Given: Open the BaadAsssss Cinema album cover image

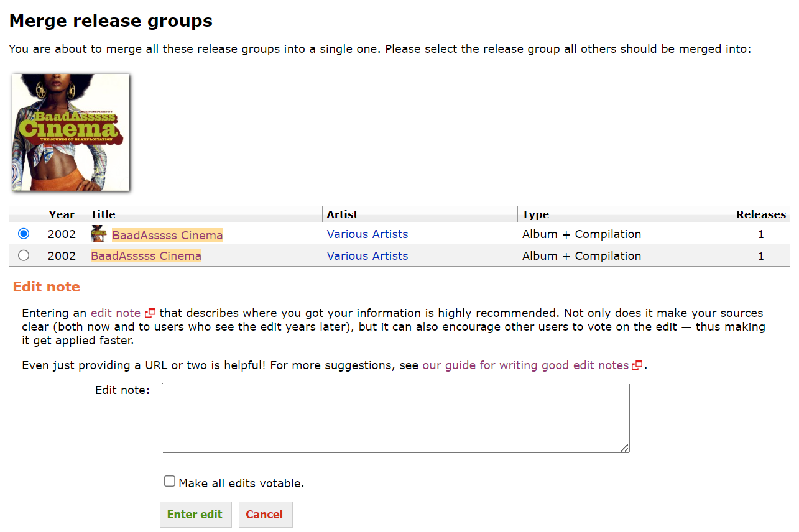Looking at the screenshot, I should (70, 132).
